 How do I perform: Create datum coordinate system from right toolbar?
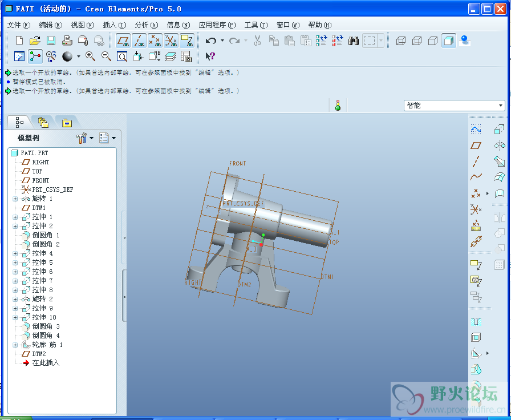(x=476, y=209)
